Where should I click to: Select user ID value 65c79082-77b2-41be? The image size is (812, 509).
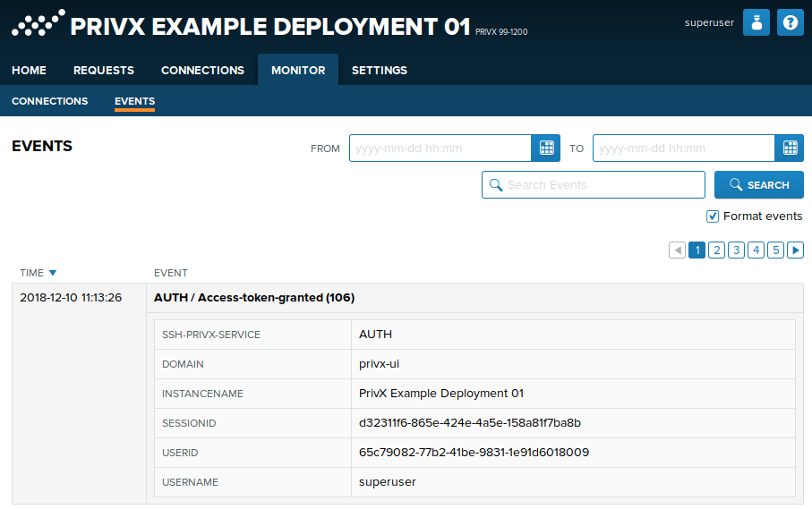pos(474,452)
